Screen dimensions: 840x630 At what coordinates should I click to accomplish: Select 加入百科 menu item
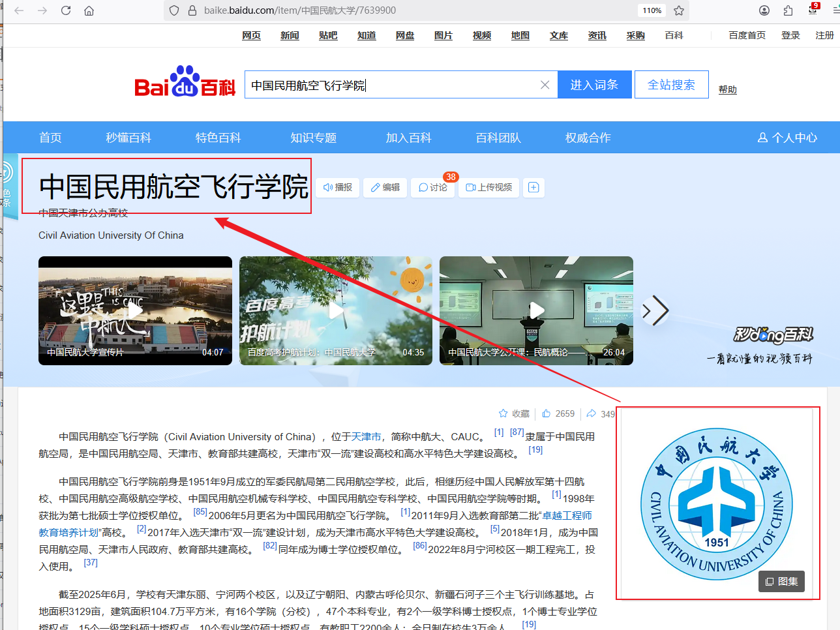tap(409, 138)
